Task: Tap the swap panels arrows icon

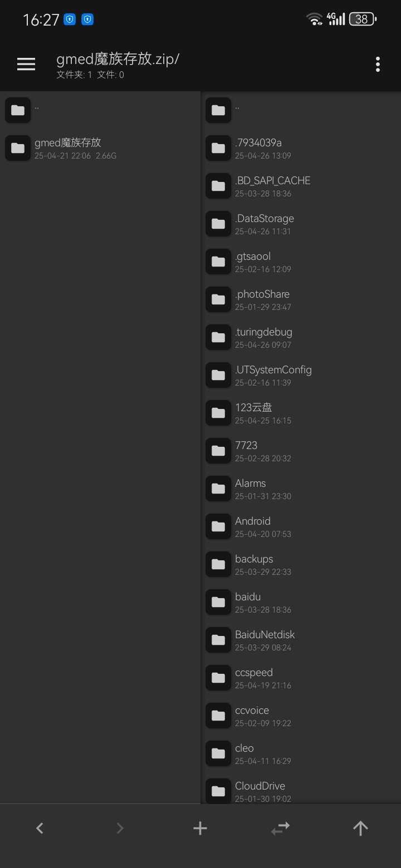Action: click(280, 828)
